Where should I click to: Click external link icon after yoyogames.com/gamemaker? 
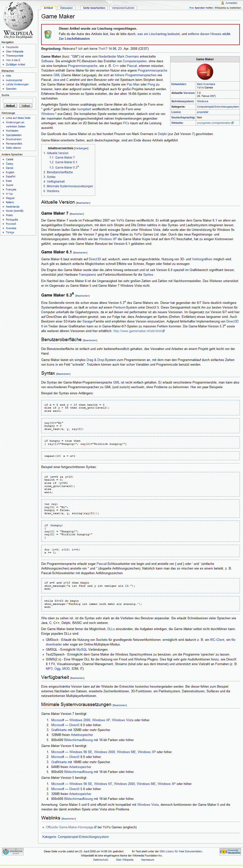tap(232, 123)
